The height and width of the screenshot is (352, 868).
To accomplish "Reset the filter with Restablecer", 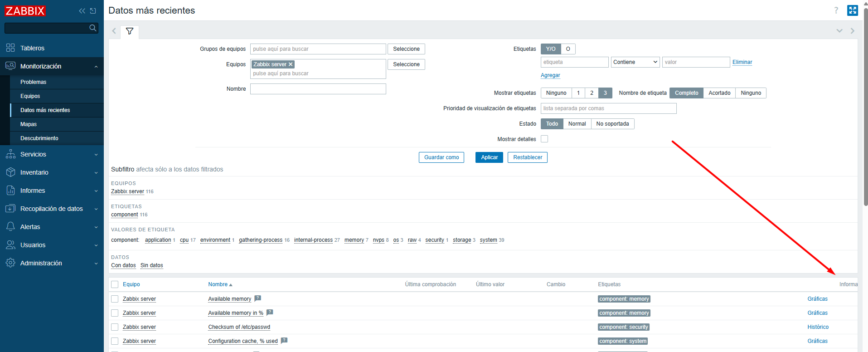I will (x=528, y=157).
